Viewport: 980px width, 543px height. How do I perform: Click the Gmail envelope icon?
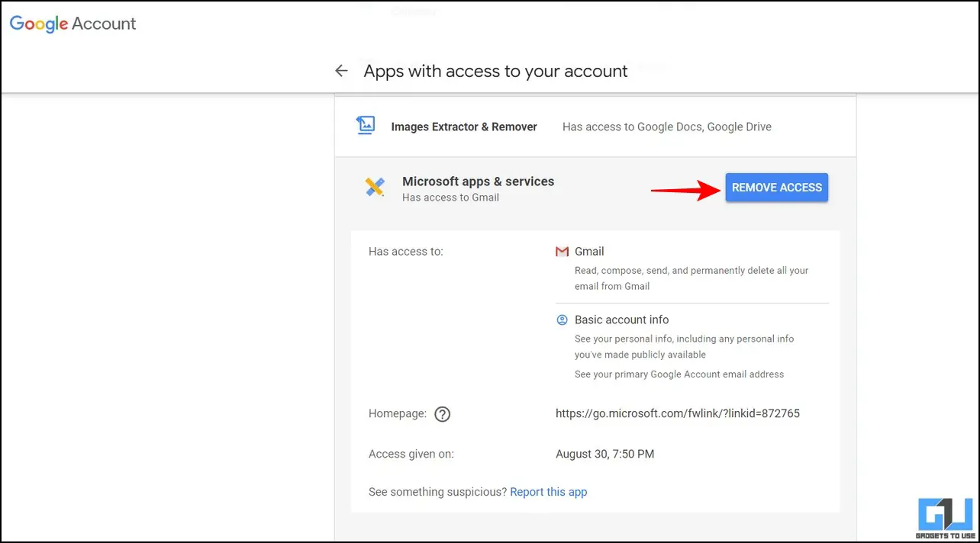pos(563,252)
